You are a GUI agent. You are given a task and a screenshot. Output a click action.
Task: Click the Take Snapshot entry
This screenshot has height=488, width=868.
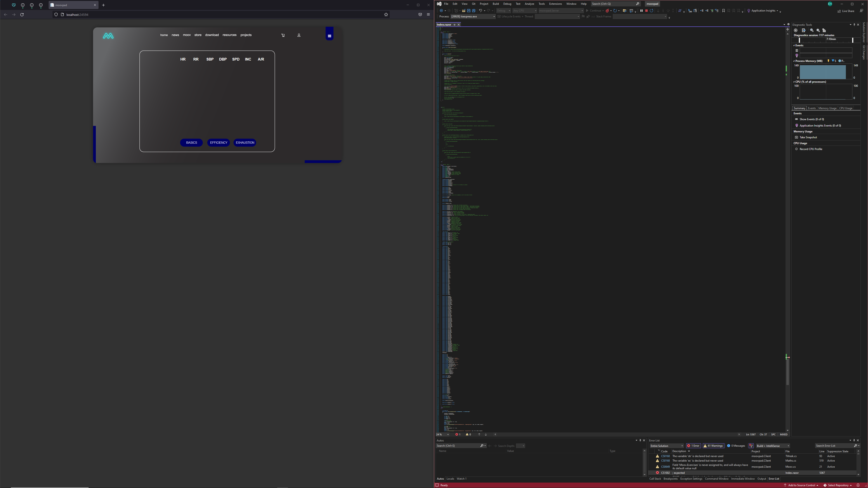coord(806,137)
